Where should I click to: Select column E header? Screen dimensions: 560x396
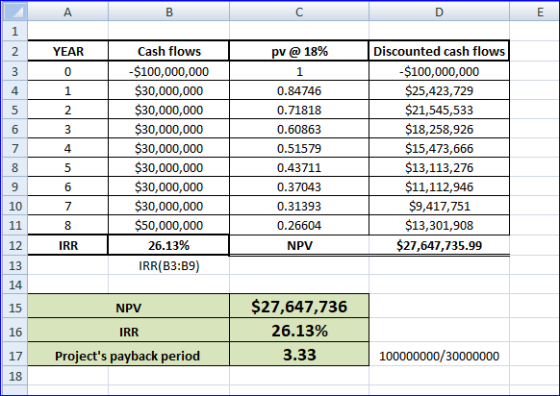pos(534,12)
